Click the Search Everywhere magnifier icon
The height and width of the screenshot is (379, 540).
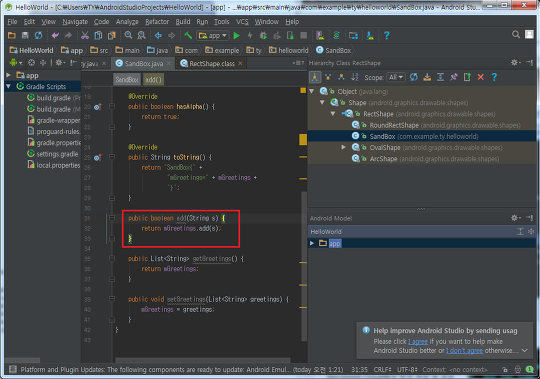click(516, 34)
